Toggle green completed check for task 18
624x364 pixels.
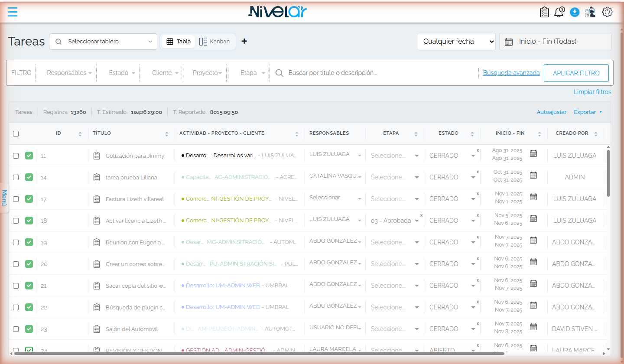[x=29, y=221]
